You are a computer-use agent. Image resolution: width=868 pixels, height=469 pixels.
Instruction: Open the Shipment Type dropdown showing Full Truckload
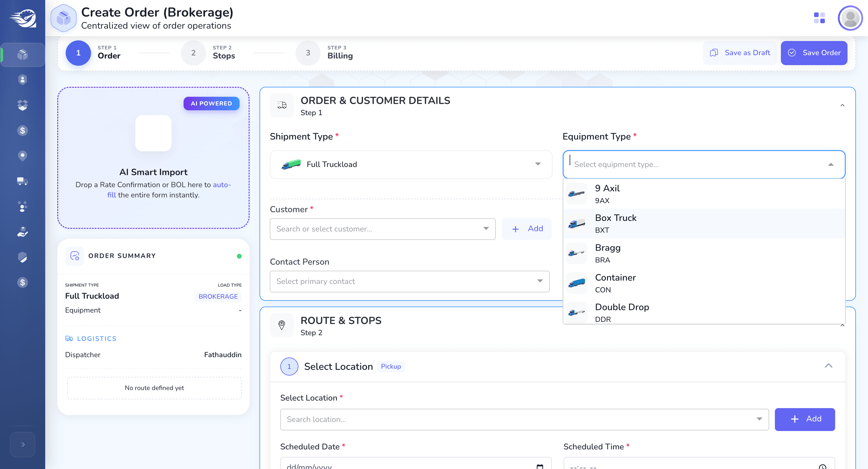(x=411, y=164)
